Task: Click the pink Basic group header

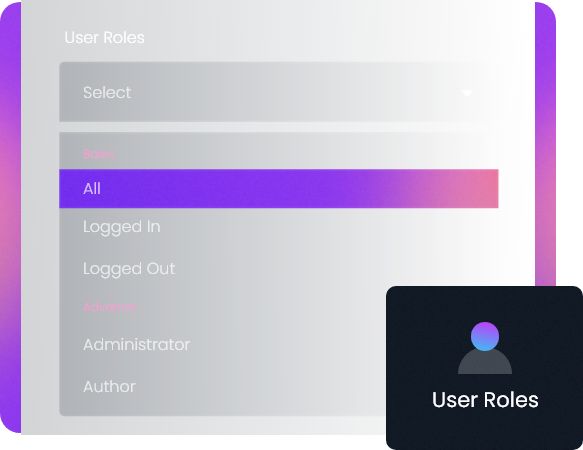Action: [x=99, y=154]
